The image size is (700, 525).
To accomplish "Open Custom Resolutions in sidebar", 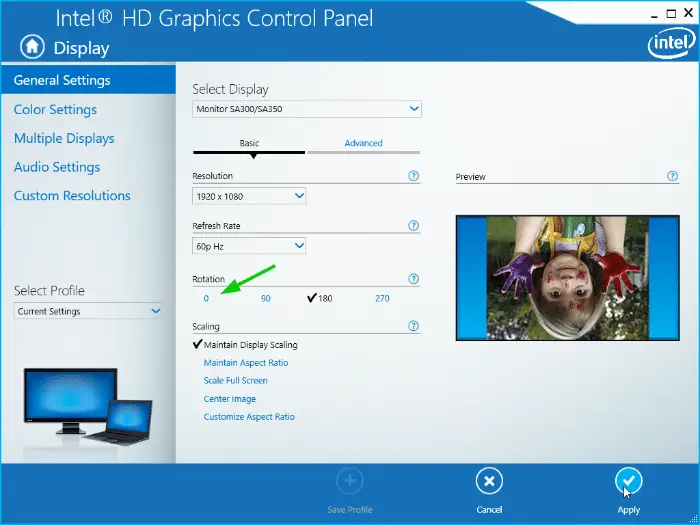I will coord(72,196).
